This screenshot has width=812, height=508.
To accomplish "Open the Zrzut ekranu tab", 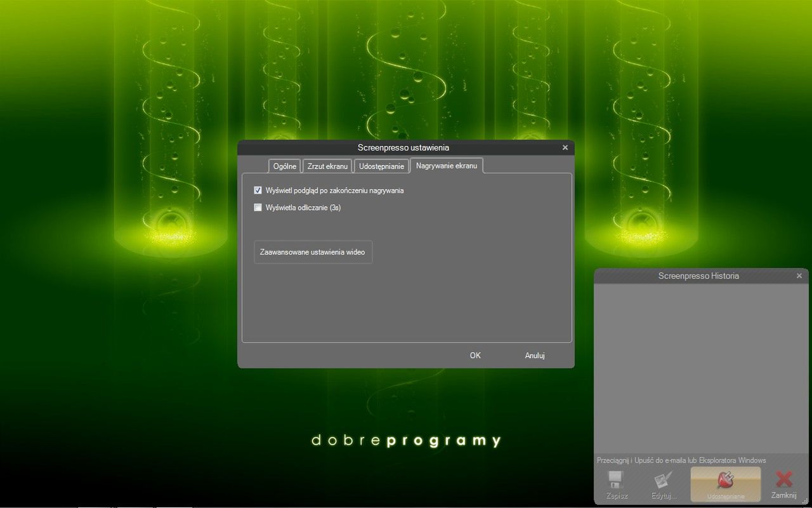I will pos(327,166).
